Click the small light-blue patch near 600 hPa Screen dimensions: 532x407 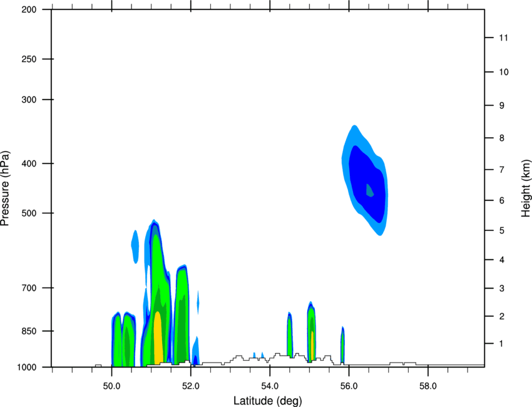[x=135, y=247]
